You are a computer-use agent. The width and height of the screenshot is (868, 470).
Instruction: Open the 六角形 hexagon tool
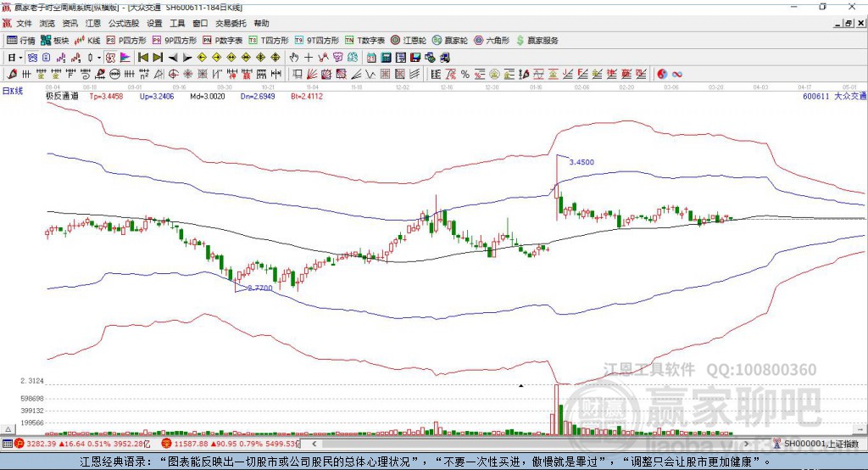tap(492, 41)
